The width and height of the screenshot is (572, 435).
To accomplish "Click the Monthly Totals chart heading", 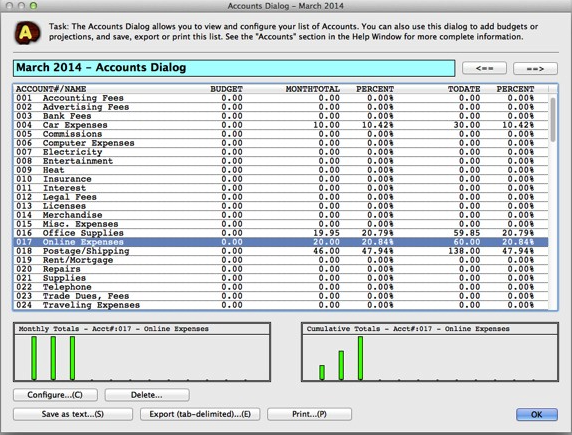I will tap(113, 329).
